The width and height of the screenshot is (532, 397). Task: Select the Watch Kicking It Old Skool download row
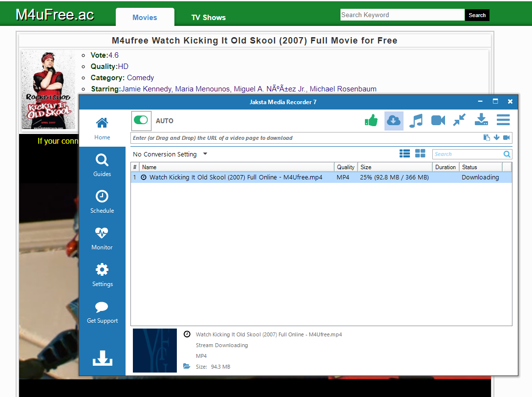click(x=321, y=177)
